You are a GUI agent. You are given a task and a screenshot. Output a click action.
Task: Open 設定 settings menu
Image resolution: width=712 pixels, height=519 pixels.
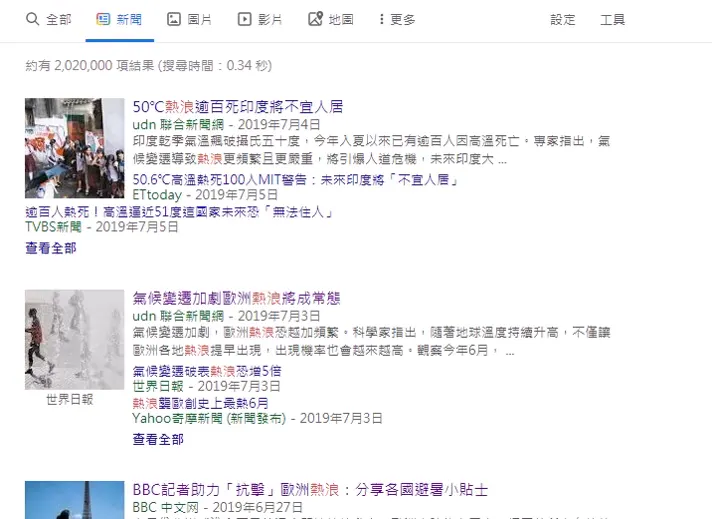coord(563,20)
